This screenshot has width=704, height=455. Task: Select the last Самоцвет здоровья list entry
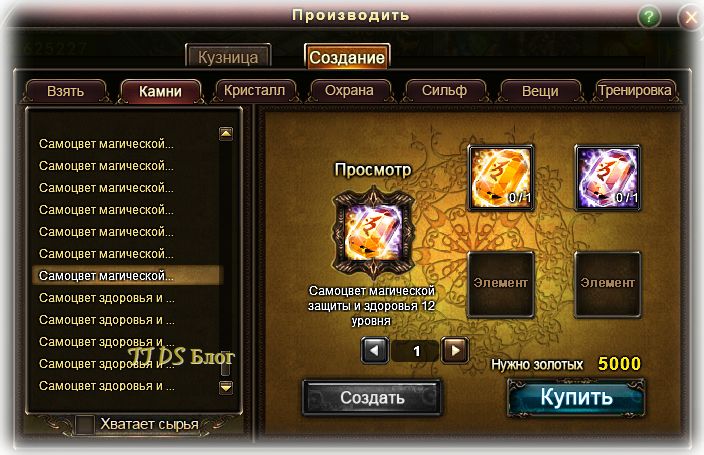107,386
